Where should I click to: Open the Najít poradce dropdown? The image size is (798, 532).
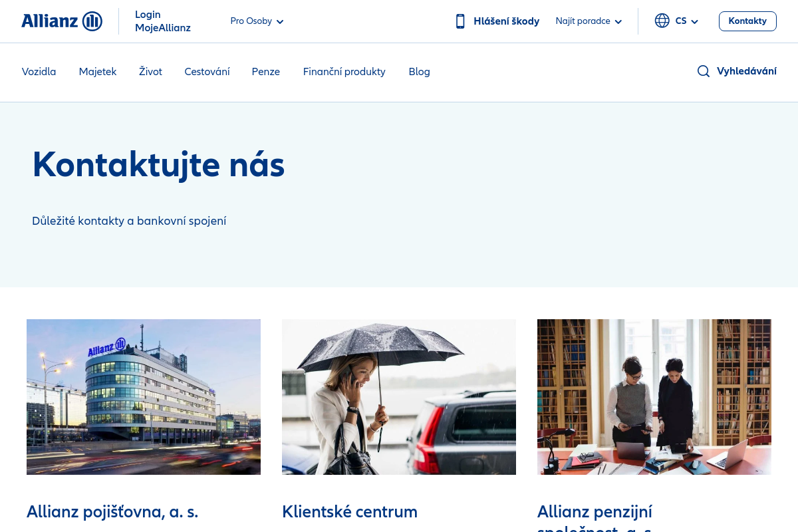pos(589,21)
